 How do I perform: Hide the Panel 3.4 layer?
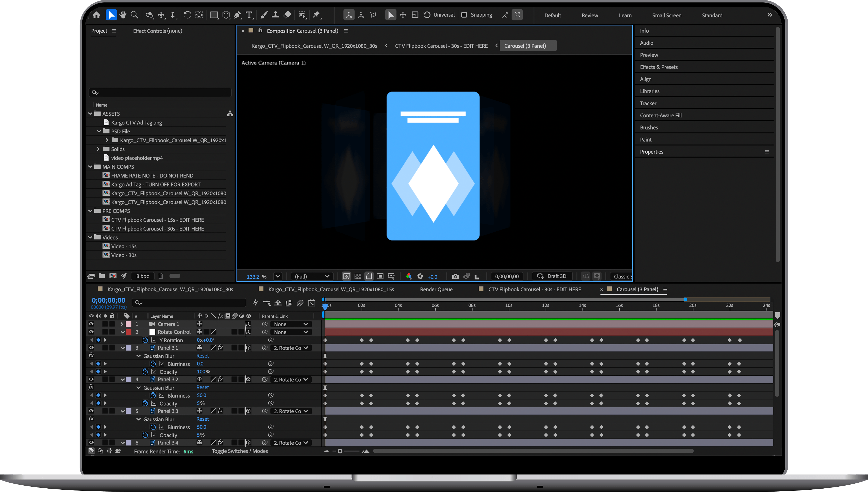click(91, 442)
